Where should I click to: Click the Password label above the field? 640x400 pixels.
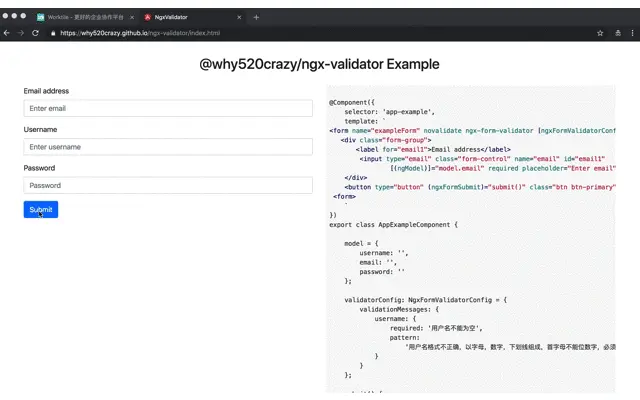[x=39, y=168]
